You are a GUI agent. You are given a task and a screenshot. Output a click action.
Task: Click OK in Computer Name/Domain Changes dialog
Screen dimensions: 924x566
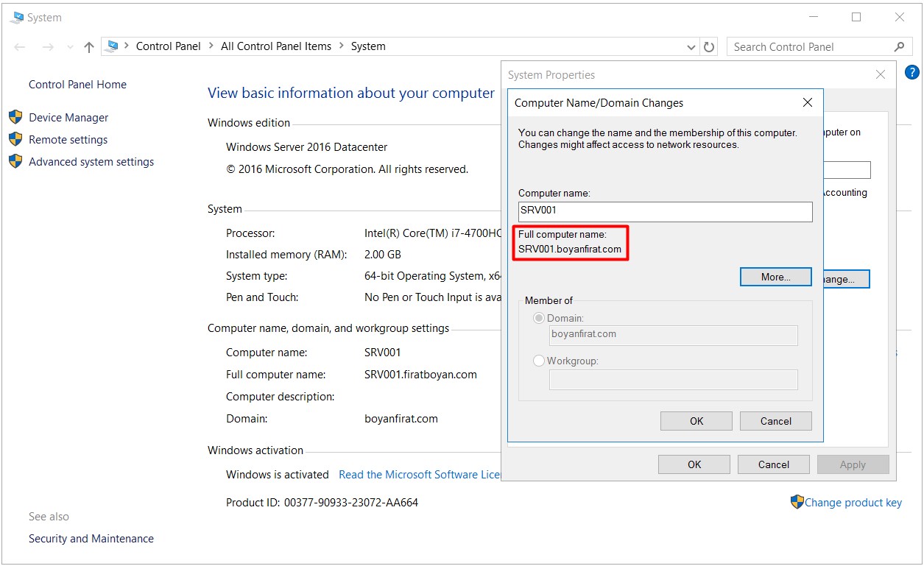[696, 421]
